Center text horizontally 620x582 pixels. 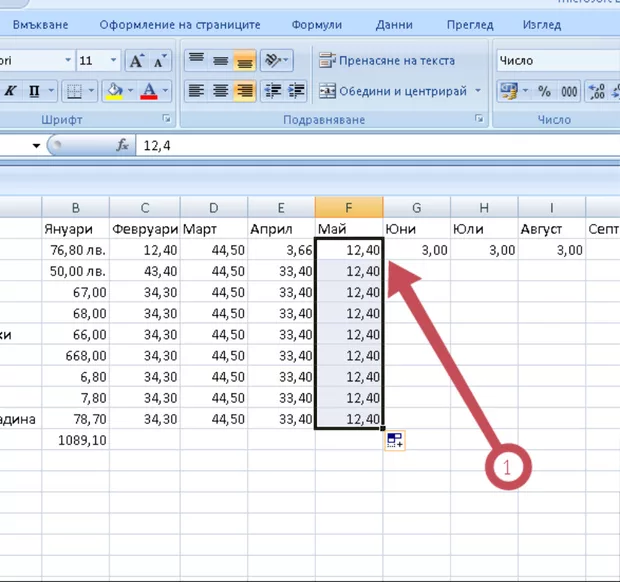coord(220,91)
